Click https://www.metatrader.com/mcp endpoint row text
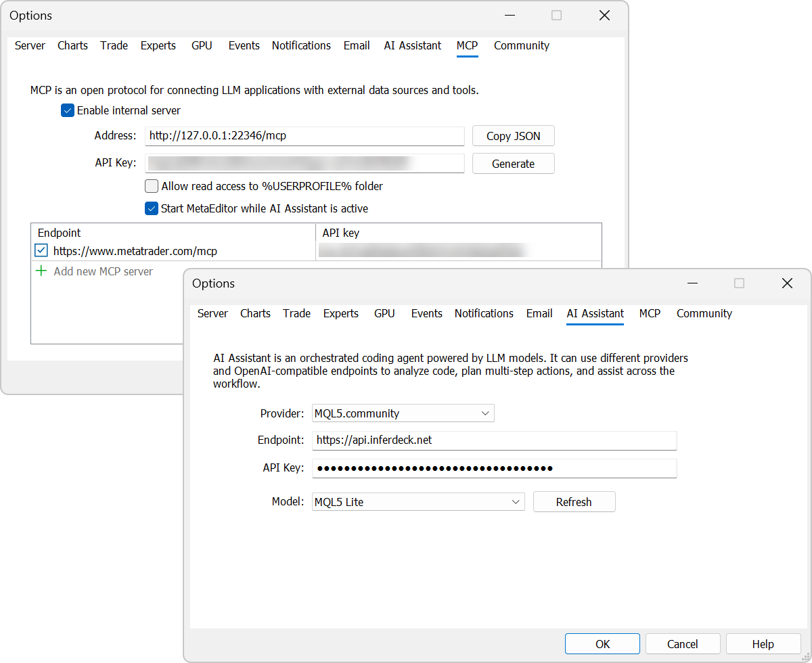Image resolution: width=812 pixels, height=663 pixels. click(135, 251)
